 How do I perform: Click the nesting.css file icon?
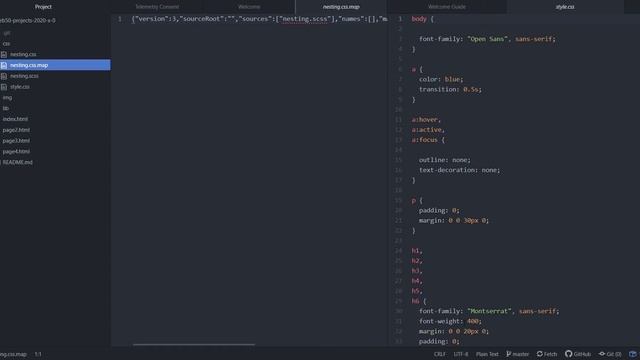4,54
